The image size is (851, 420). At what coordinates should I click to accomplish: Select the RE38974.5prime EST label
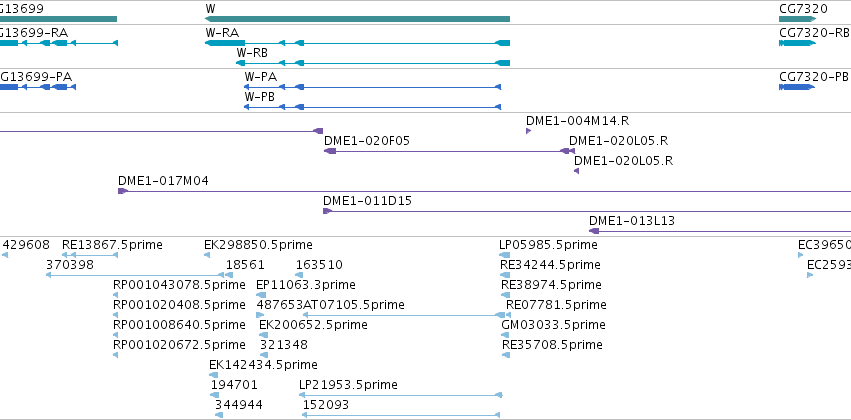(551, 285)
